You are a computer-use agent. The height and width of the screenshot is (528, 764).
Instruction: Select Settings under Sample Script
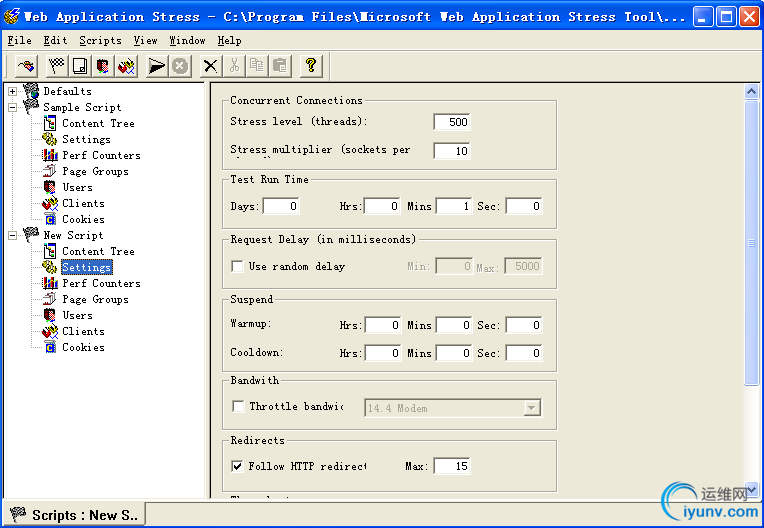[86, 139]
